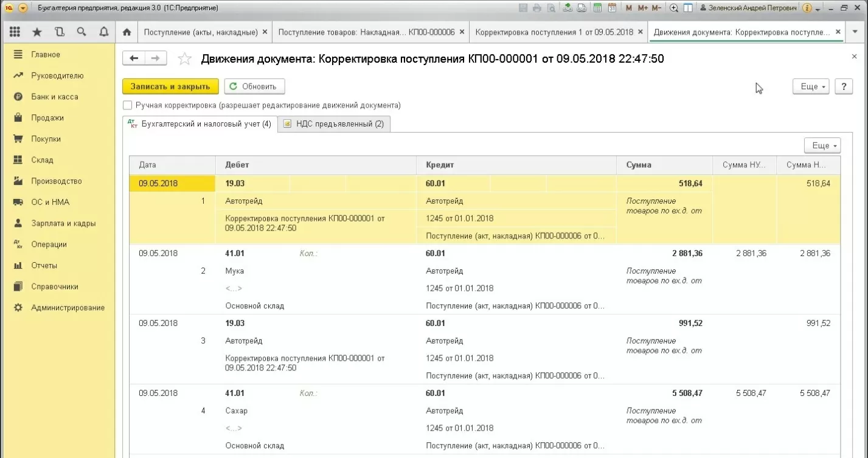Switch to the НДС предъявленный (2) tab

coord(334,124)
